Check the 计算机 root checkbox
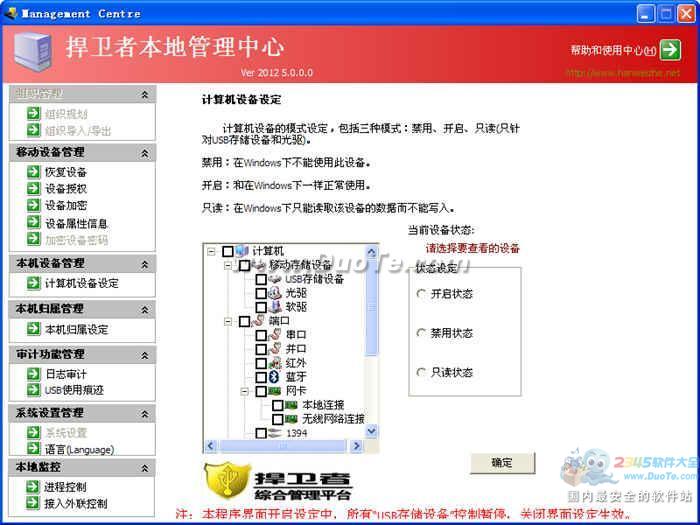 (x=228, y=251)
